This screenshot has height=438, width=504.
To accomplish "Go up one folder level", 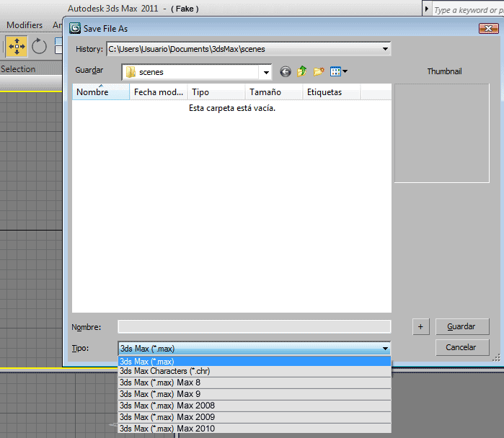I will tap(302, 71).
